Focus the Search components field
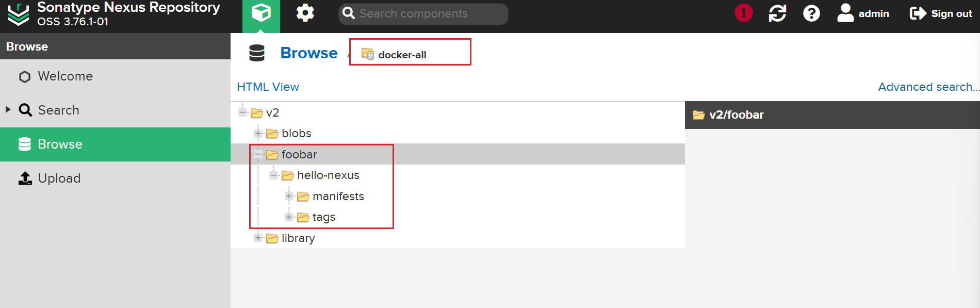980x308 pixels. tap(423, 14)
